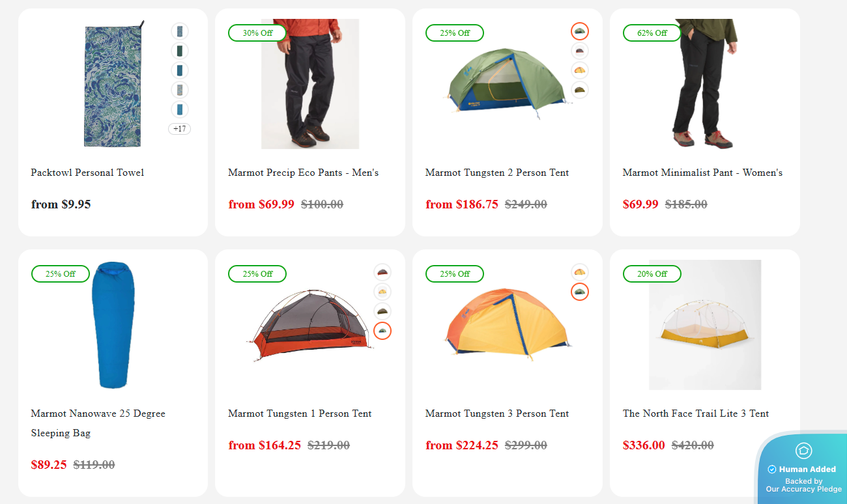Image resolution: width=847 pixels, height=504 pixels.
Task: Click the Human Added accuracy pledge badge
Action: point(803,469)
